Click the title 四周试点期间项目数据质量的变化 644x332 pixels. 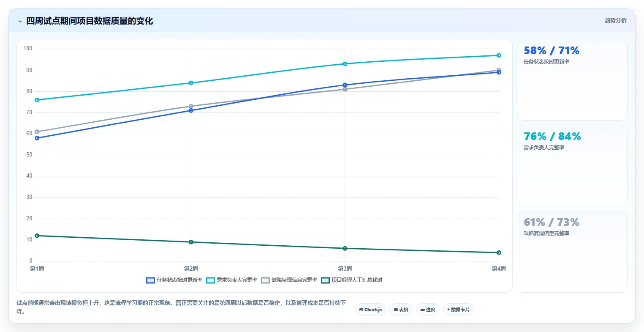click(x=90, y=21)
